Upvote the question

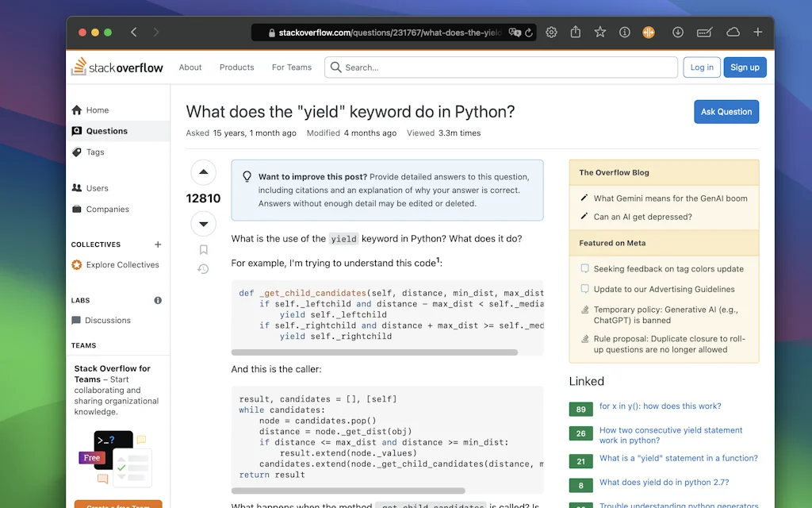coord(203,172)
